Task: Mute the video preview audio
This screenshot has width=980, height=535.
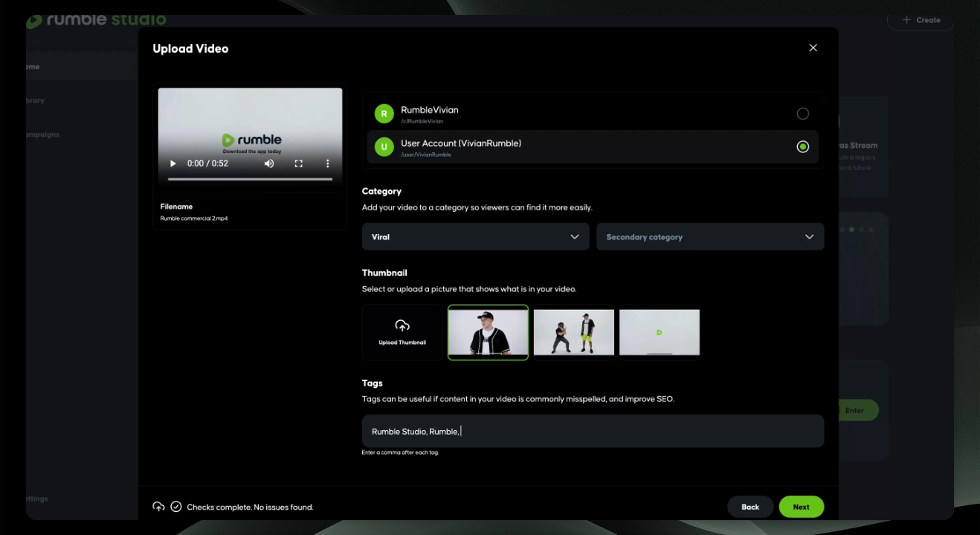Action: (269, 163)
